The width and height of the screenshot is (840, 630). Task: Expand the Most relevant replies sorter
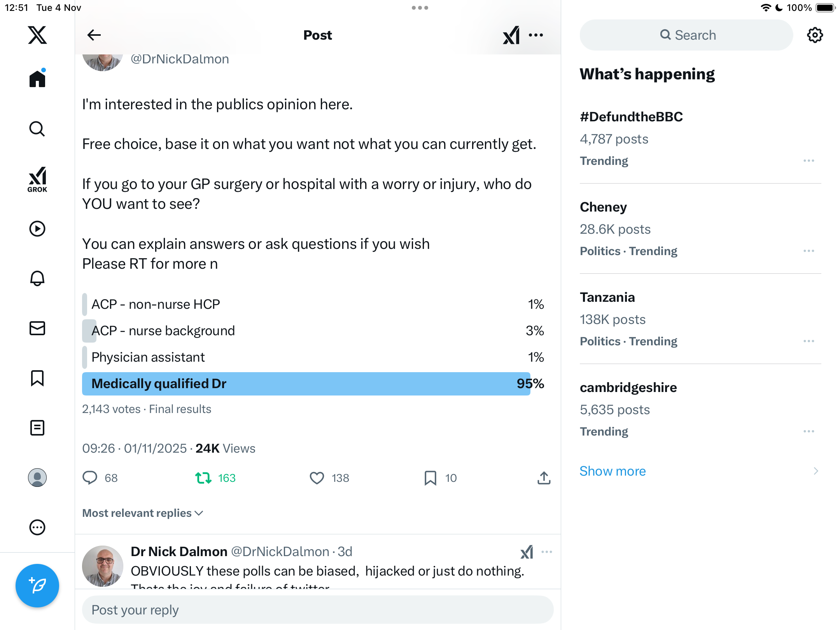pos(143,513)
